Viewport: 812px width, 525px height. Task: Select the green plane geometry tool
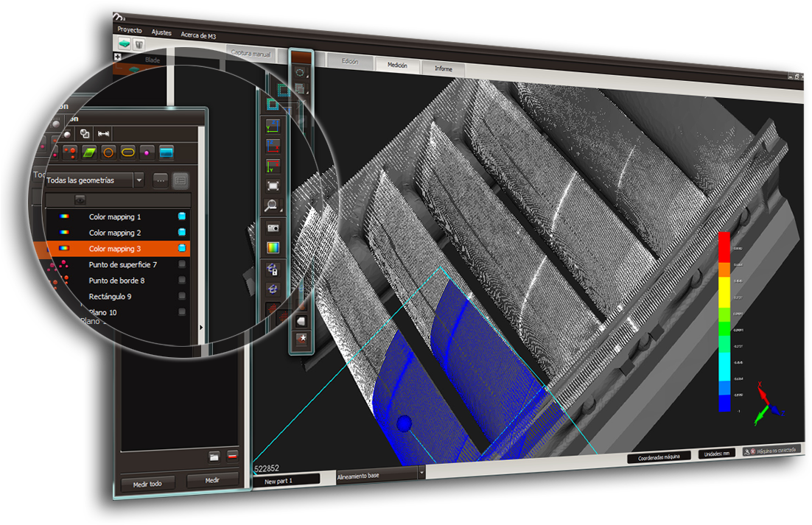[x=90, y=152]
